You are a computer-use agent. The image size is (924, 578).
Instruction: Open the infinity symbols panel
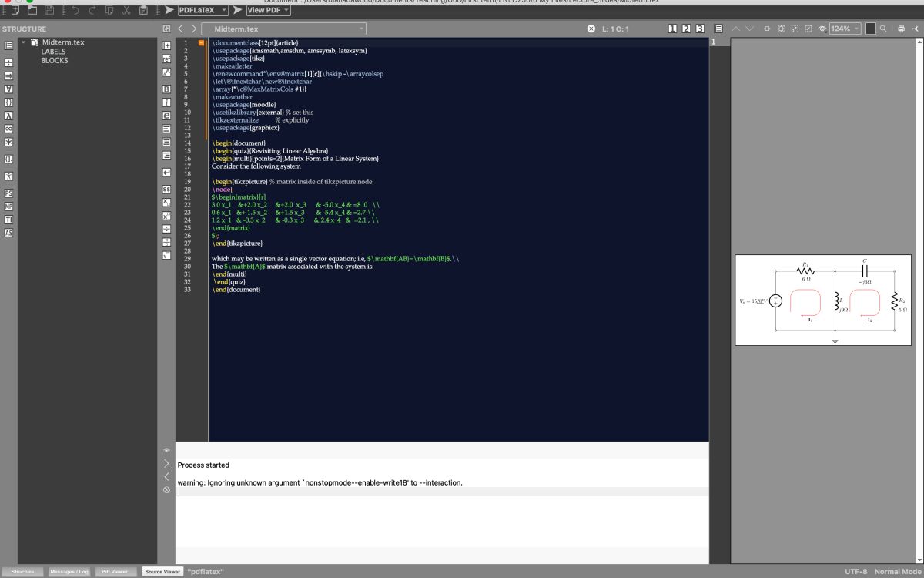pyautogui.click(x=8, y=129)
